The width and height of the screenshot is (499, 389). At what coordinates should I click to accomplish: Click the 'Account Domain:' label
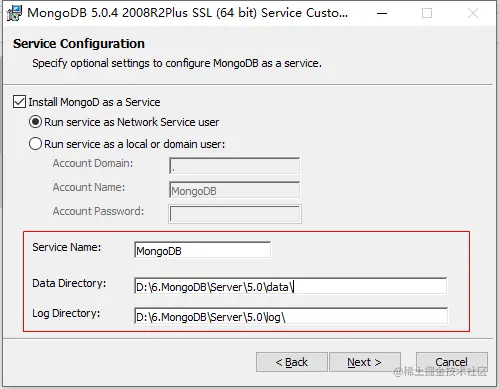pos(93,163)
